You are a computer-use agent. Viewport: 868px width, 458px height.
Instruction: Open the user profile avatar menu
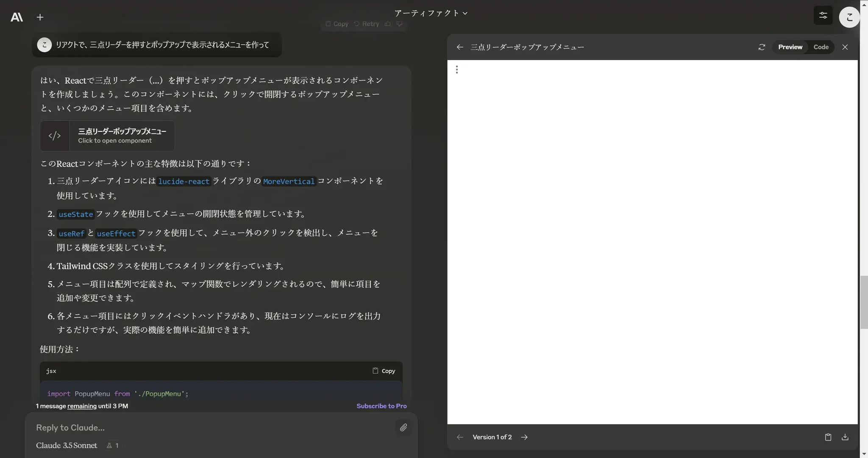click(x=849, y=17)
